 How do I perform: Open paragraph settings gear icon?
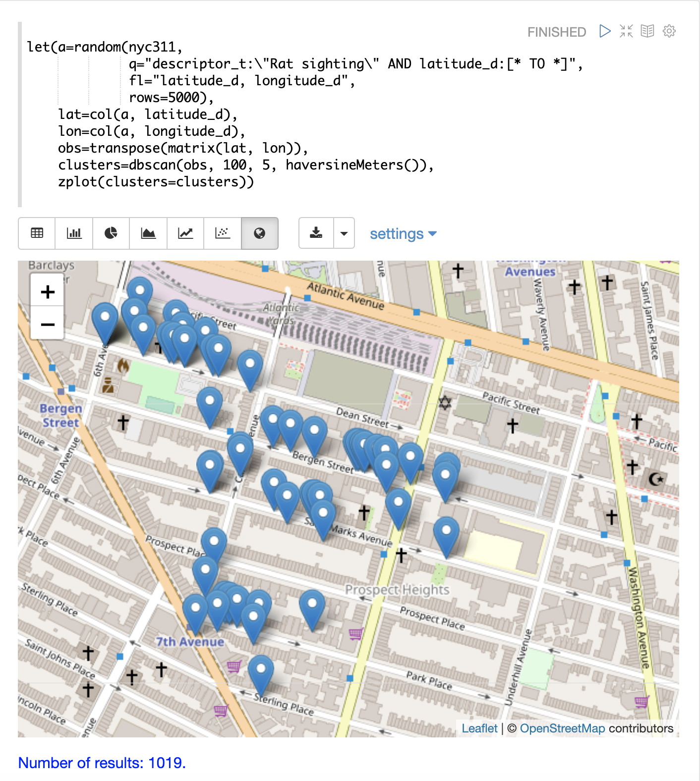(669, 31)
